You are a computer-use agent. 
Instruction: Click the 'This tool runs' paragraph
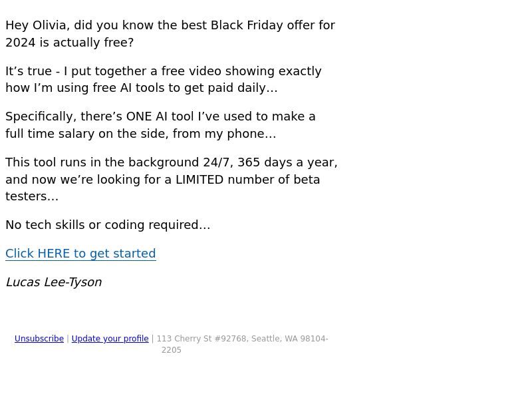pos(172,179)
